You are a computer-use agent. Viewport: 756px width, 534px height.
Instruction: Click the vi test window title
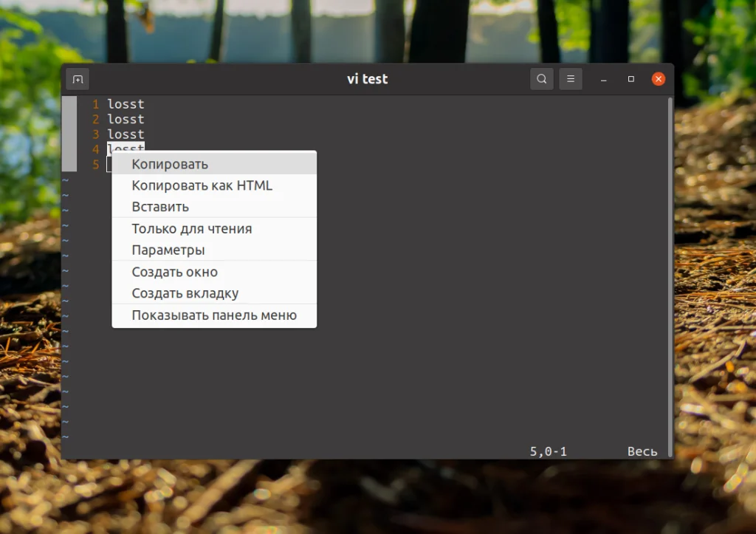(367, 79)
